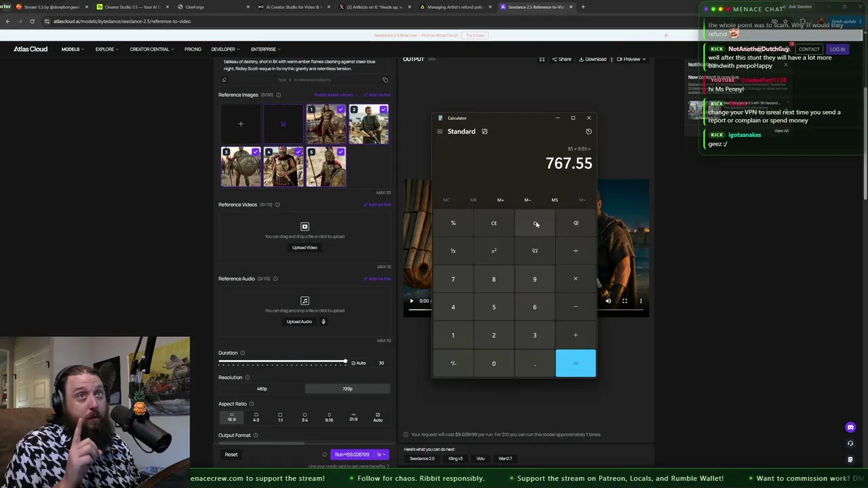Click the Reference Images info icon
The image size is (868, 488).
pyautogui.click(x=279, y=95)
